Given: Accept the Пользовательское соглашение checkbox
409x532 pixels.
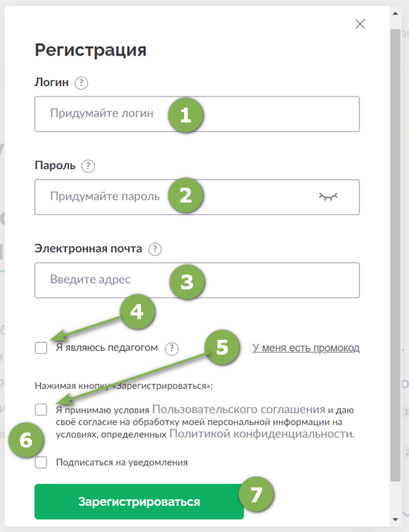Looking at the screenshot, I should 41,410.
